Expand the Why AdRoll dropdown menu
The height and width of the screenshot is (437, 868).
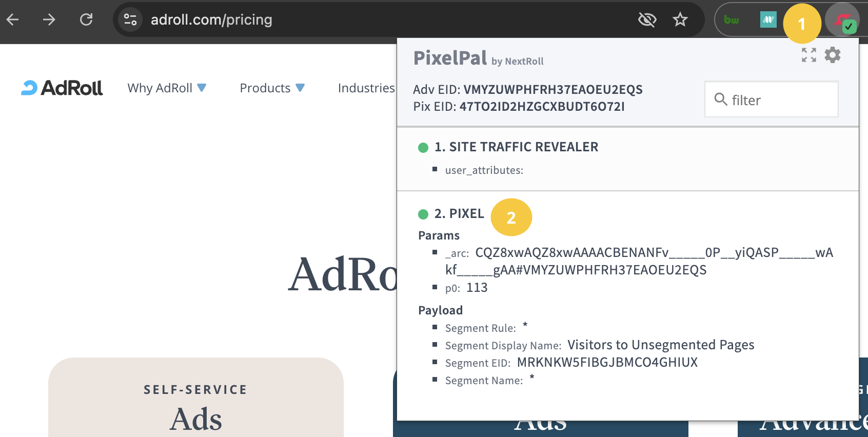(x=167, y=88)
